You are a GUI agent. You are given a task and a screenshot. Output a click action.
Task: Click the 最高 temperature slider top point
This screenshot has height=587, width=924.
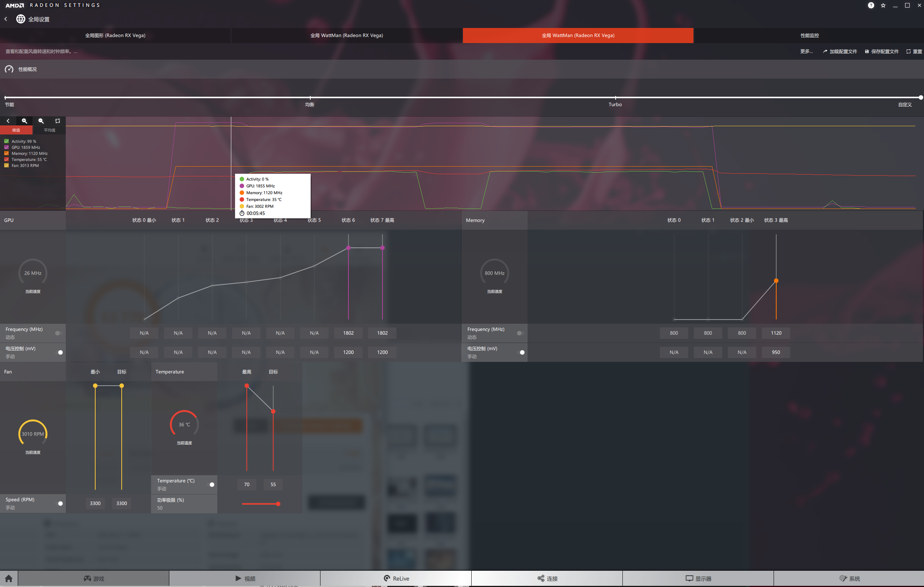click(247, 386)
